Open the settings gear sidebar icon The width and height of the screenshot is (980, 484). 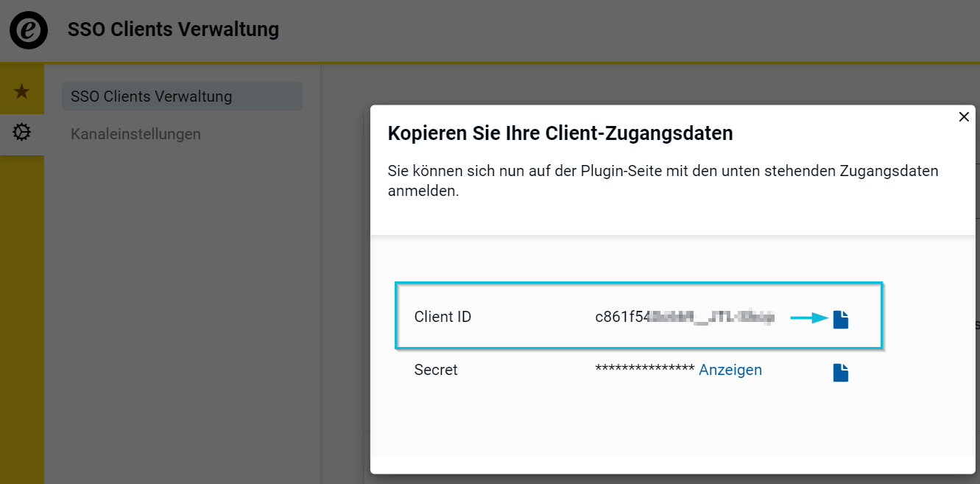click(x=22, y=133)
